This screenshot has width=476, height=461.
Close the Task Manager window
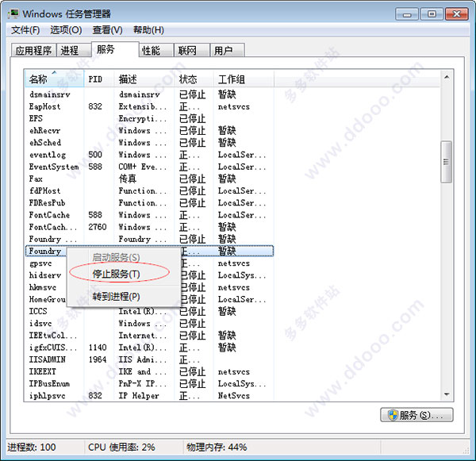click(457, 14)
